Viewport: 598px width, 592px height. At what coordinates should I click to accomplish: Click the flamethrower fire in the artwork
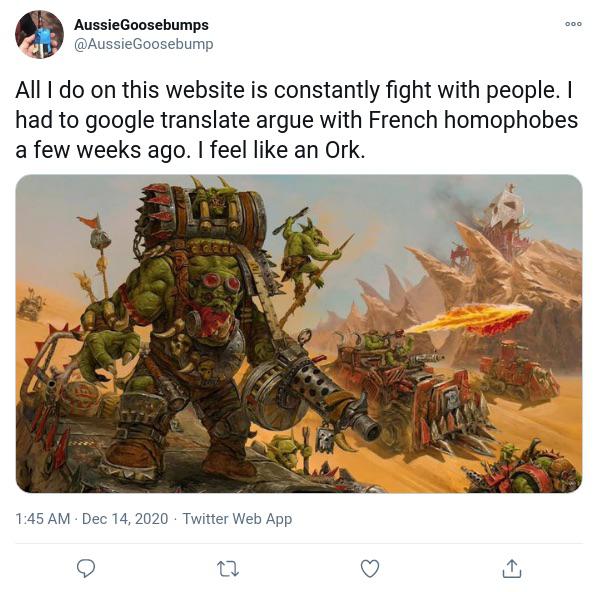pyautogui.click(x=471, y=318)
